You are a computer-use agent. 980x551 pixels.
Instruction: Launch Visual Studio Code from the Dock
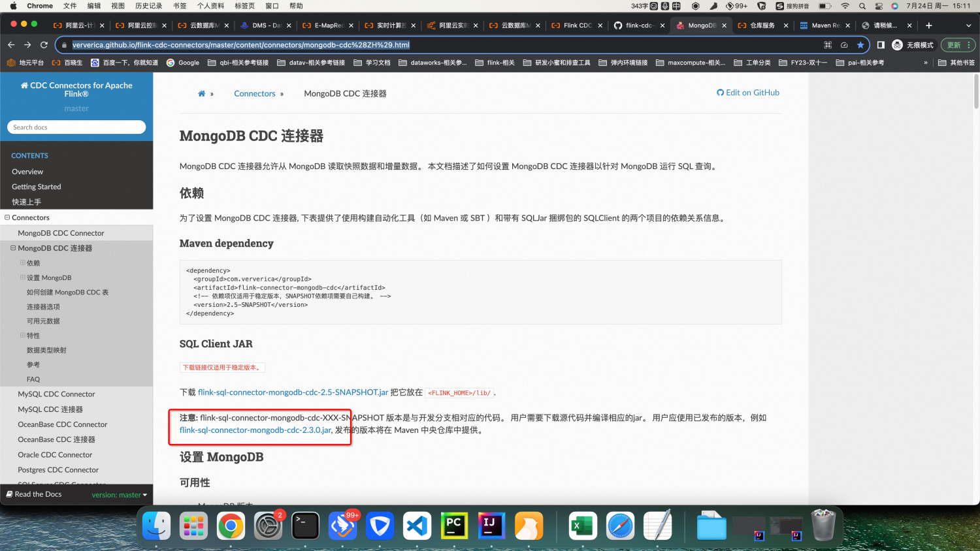coord(417,526)
